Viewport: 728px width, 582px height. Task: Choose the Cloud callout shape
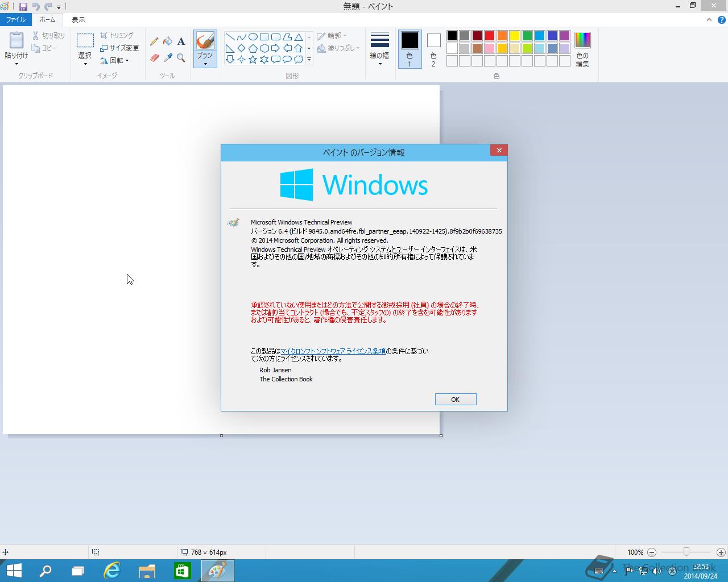pos(299,59)
